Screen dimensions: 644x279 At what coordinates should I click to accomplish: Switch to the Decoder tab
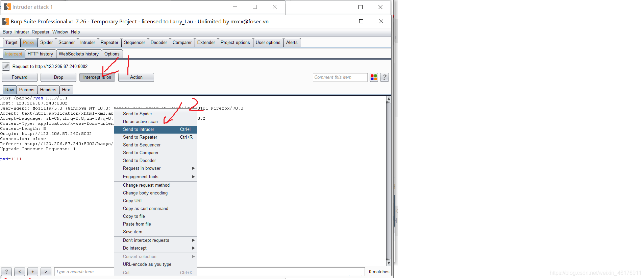pos(159,42)
